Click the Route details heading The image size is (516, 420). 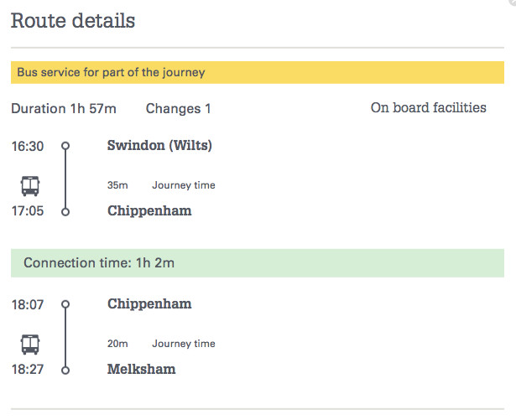click(x=72, y=21)
